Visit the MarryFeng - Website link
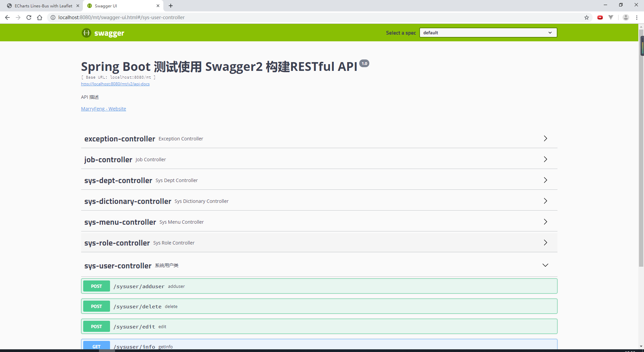Screen dimensions: 644x352 (104, 109)
